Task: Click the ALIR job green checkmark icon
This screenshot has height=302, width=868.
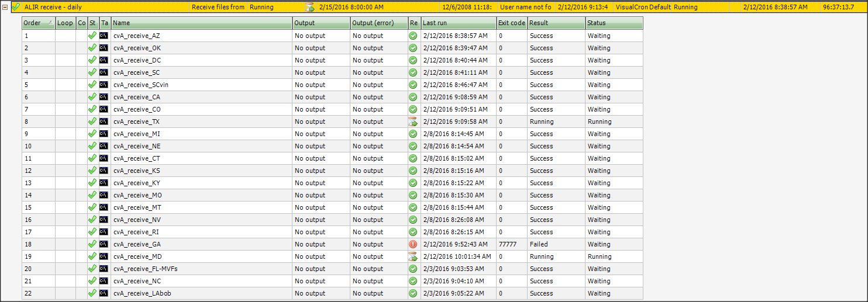Action: 16,7
